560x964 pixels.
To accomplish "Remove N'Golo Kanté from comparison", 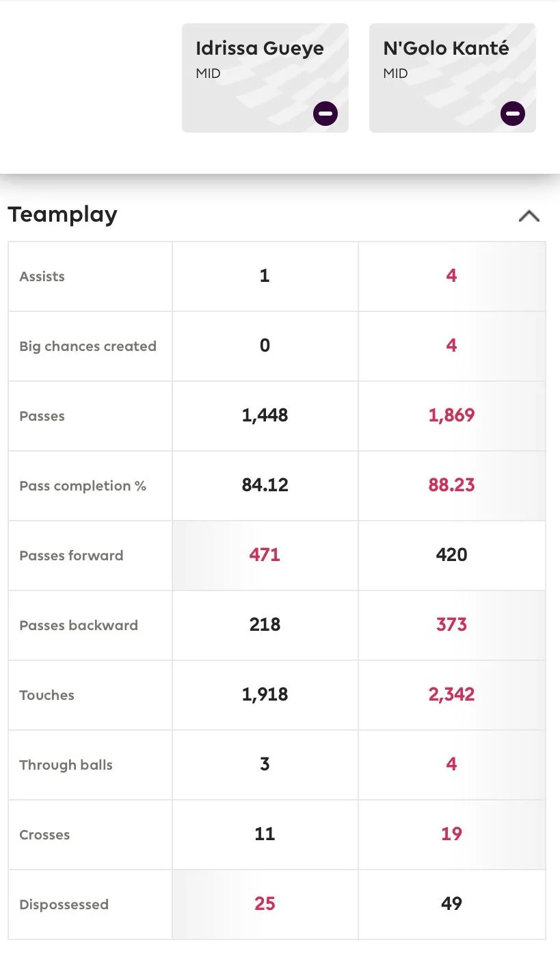I will pyautogui.click(x=513, y=114).
